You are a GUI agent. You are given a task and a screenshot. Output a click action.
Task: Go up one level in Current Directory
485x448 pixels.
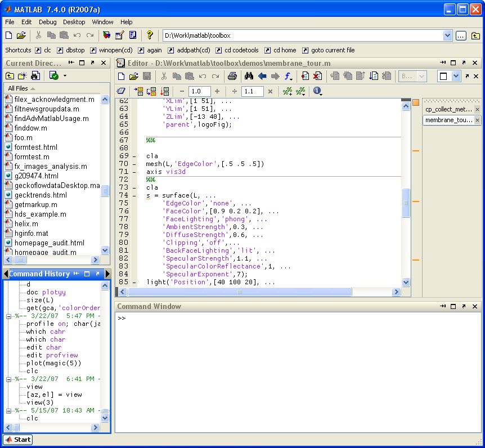10,76
